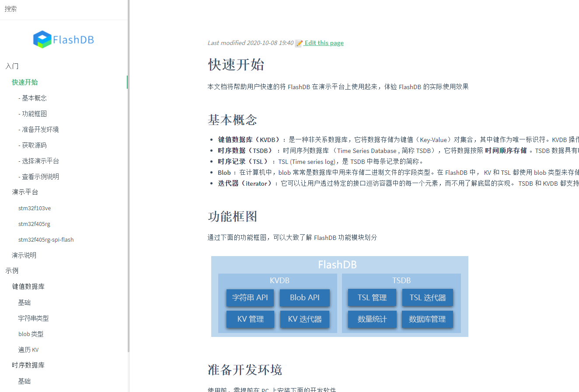Screen dimensions: 579x392
Task: Click the TSDB label in the diagram
Action: tap(401, 281)
